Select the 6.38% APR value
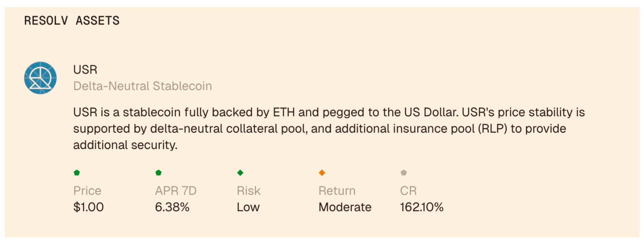Viewport: 644px width, 240px height. pos(172,207)
